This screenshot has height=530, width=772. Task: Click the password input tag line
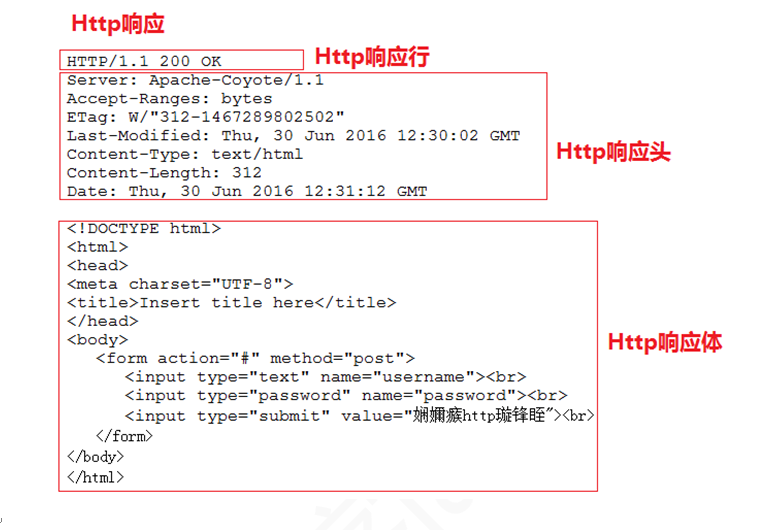click(x=346, y=396)
